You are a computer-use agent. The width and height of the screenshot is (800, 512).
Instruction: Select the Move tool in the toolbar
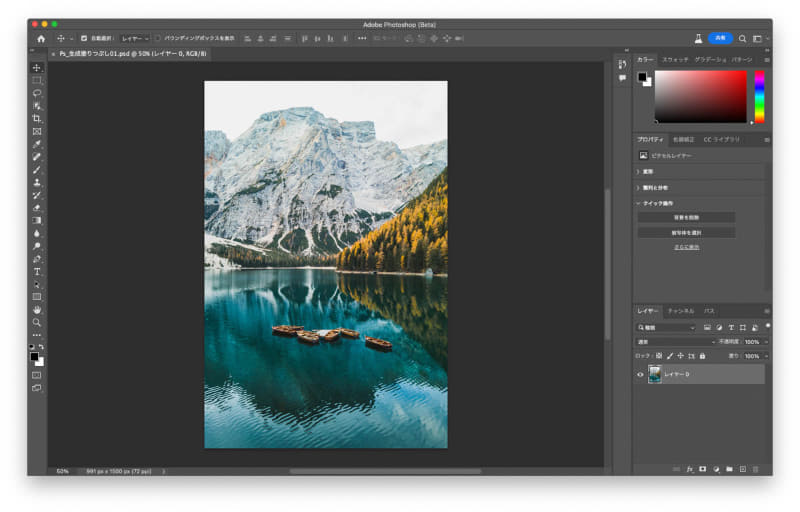click(37, 67)
